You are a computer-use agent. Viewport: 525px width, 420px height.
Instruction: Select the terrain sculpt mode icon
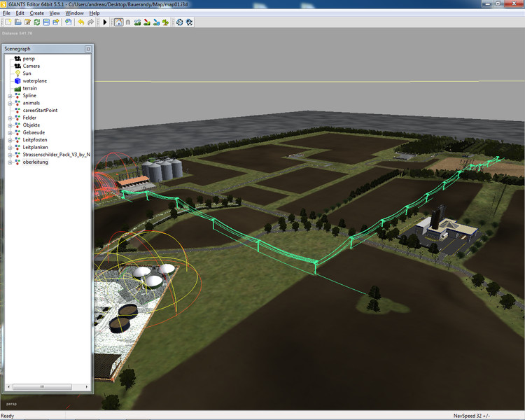tap(137, 22)
